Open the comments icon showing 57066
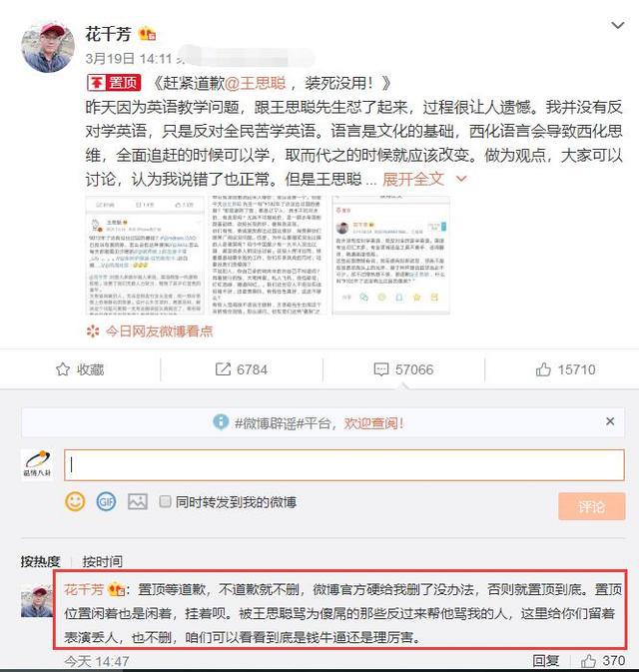This screenshot has width=639, height=672. pyautogui.click(x=381, y=369)
